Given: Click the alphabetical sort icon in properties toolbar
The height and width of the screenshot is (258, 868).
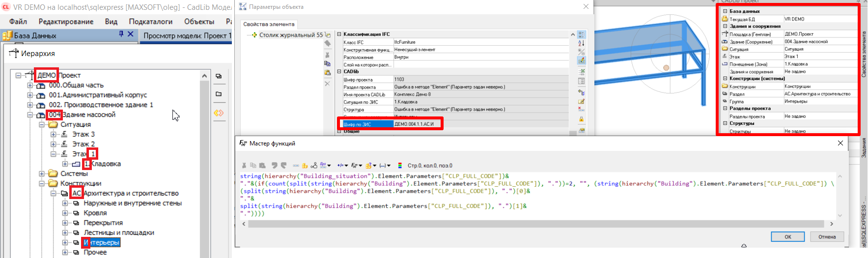Looking at the screenshot, I should 582,43.
